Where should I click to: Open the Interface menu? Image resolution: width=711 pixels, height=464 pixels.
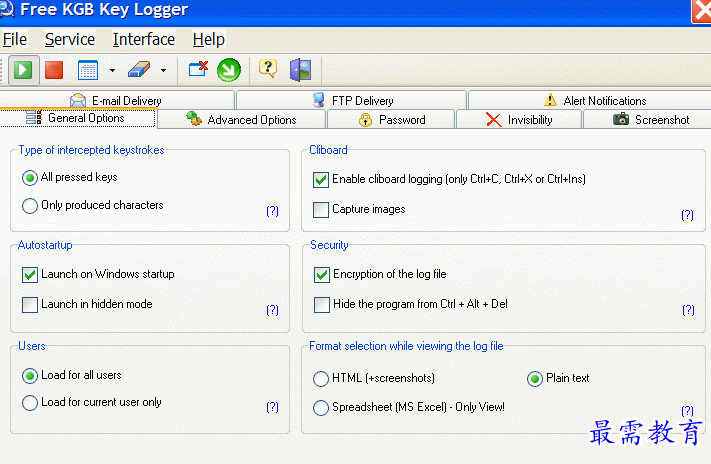(144, 39)
